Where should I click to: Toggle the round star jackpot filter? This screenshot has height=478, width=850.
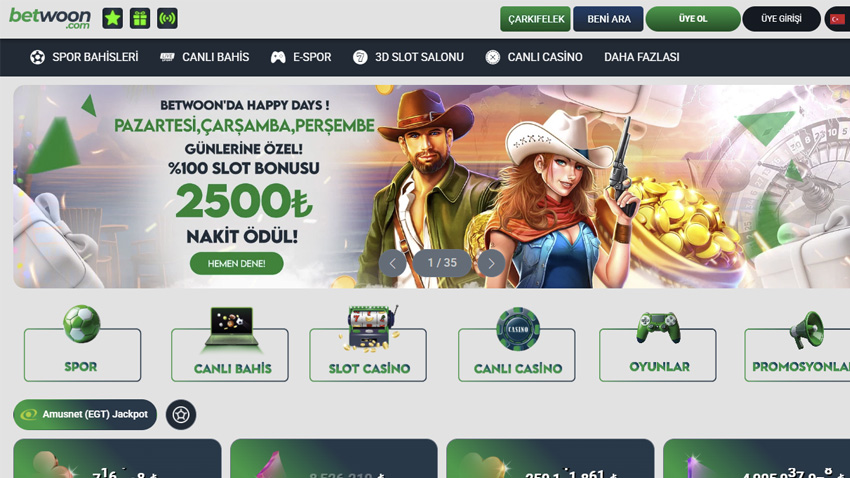[181, 415]
